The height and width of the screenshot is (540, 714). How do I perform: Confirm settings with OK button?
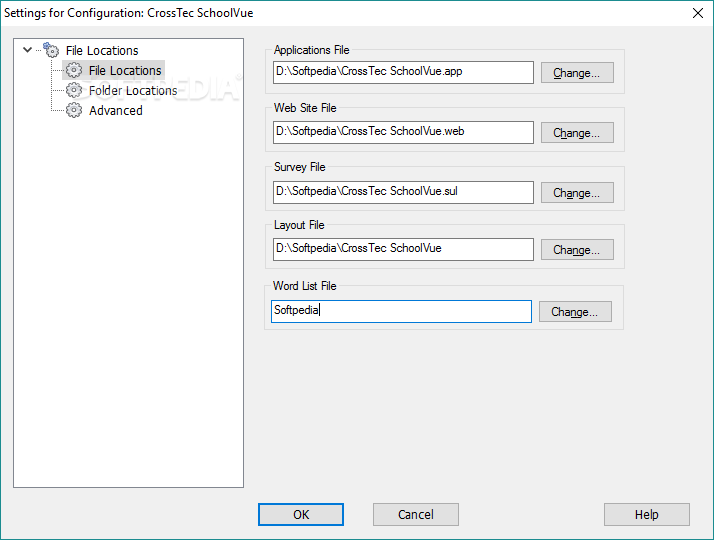pyautogui.click(x=301, y=515)
